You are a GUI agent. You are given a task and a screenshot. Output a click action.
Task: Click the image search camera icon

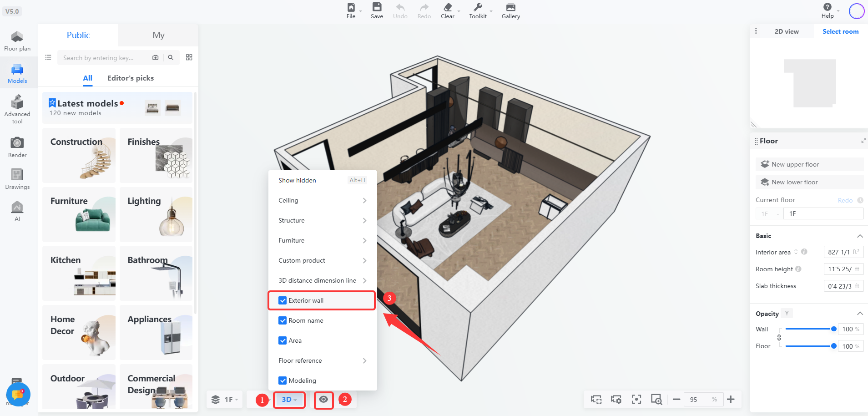coord(156,58)
